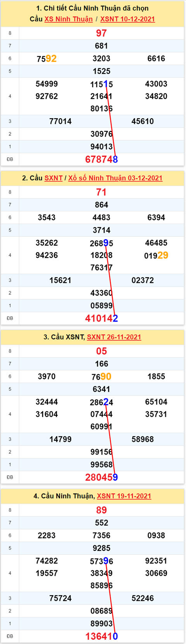This screenshot has height=644, width=186.
Task: Select number 3970 in third table
Action: pos(46,376)
